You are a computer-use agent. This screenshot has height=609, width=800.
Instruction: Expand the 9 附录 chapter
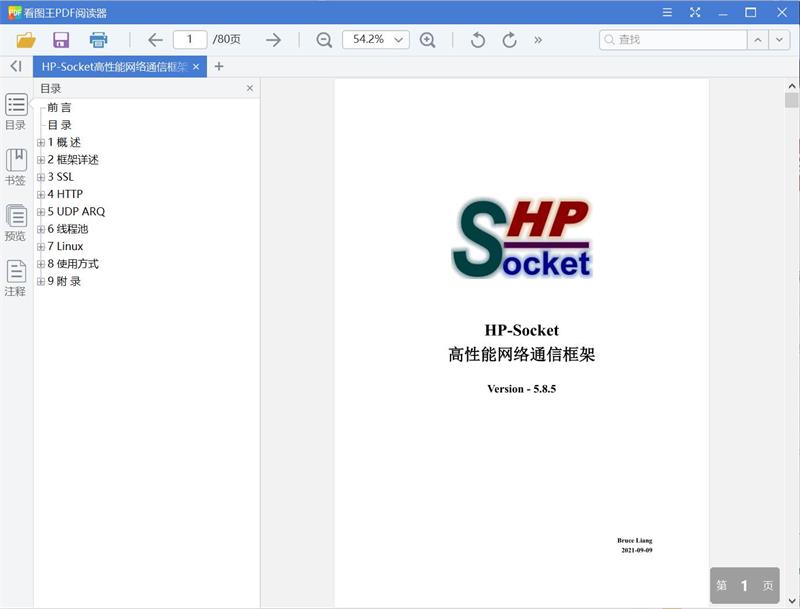pyautogui.click(x=41, y=282)
